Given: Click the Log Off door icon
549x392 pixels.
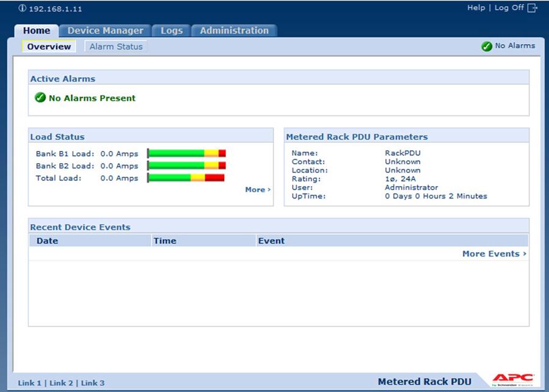Looking at the screenshot, I should 532,8.
